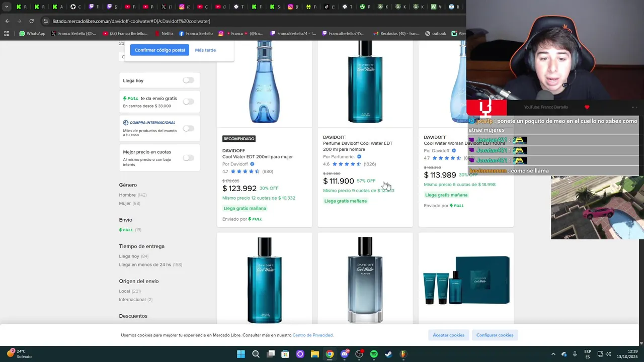The image size is (644, 362).
Task: Click the $ 111.900 price text
Action: coord(339,181)
